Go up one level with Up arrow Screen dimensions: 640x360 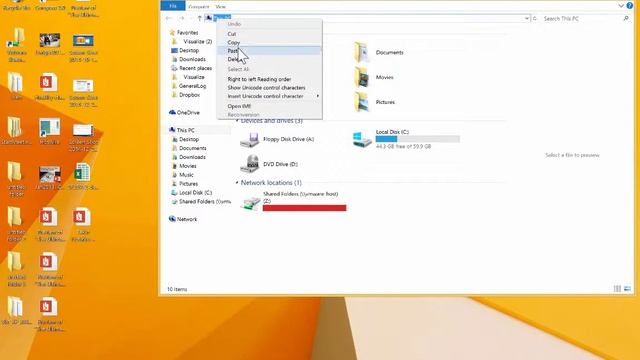coord(199,18)
